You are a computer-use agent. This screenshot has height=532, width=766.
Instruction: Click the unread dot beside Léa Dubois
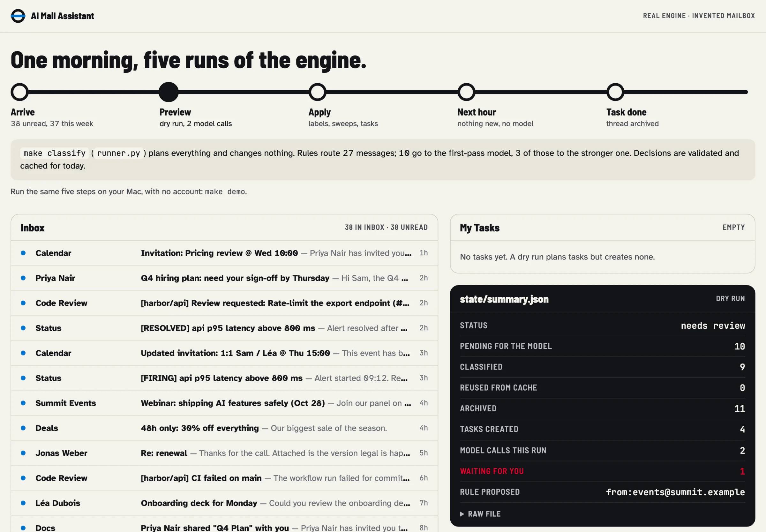coord(23,503)
